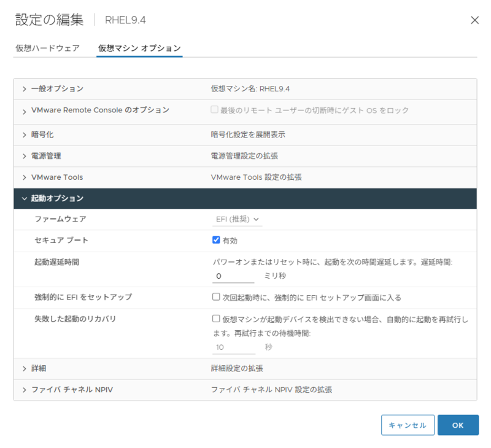Click 電源管理設定の拡張 text
The height and width of the screenshot is (448, 491).
(244, 156)
